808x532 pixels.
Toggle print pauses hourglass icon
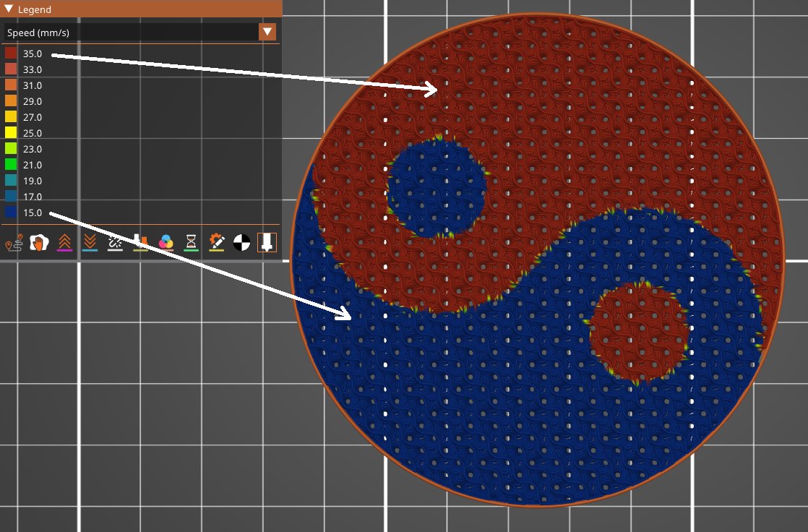click(x=192, y=242)
